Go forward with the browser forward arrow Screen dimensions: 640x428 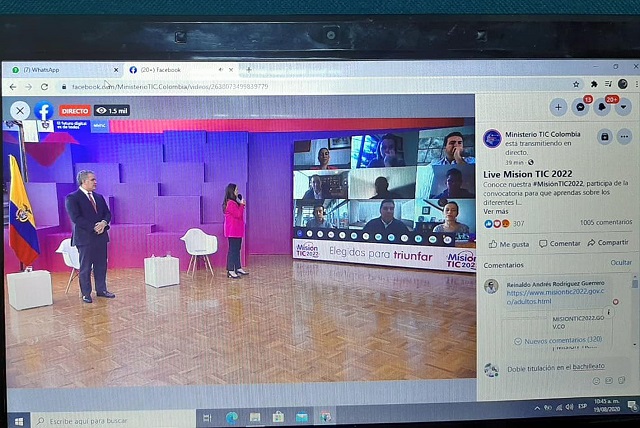tap(28, 87)
